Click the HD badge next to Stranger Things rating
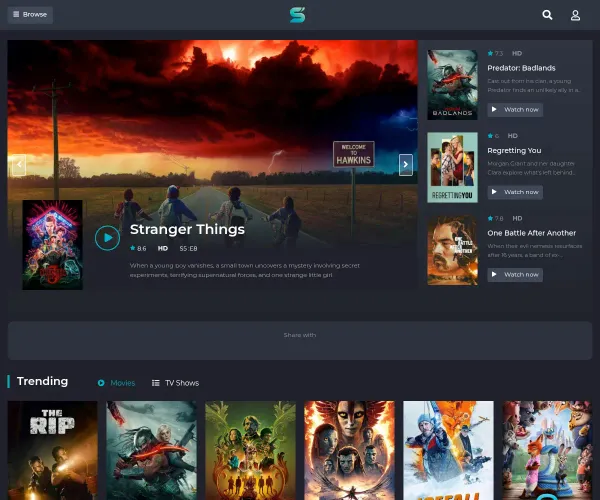This screenshot has width=600, height=500. pyautogui.click(x=163, y=249)
